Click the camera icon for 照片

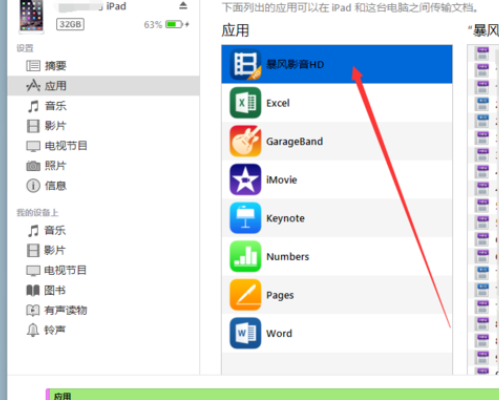pyautogui.click(x=33, y=166)
